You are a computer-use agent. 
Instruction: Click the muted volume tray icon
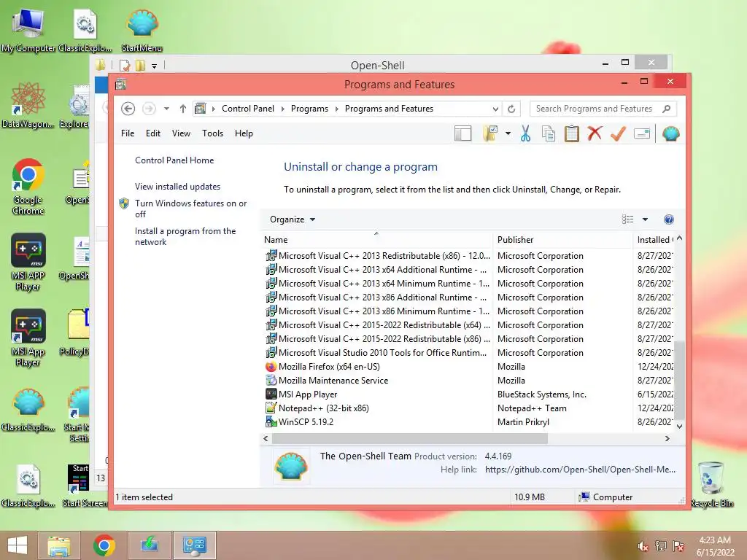(x=643, y=545)
